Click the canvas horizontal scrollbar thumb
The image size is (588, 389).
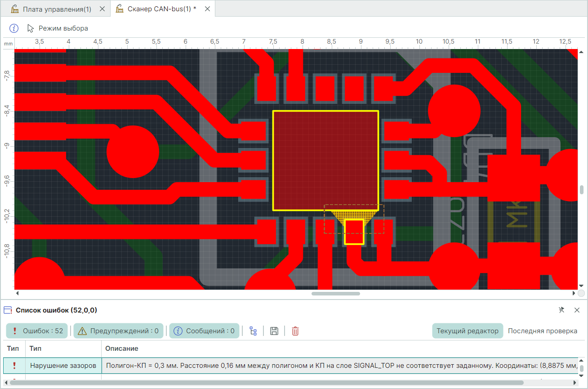click(x=335, y=294)
